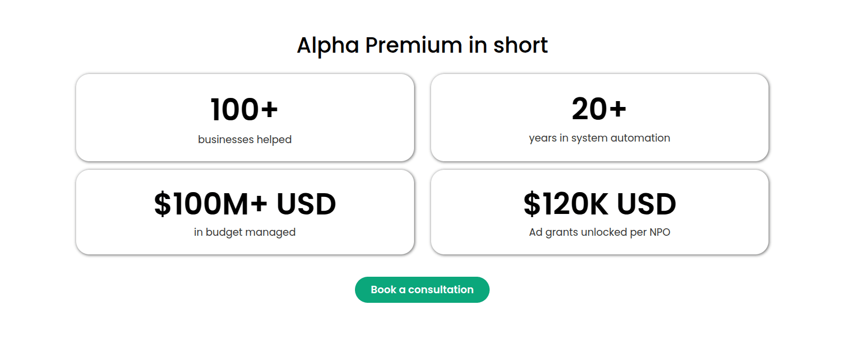868x339 pixels.
Task: Click the word 'Premium' in the heading
Action: click(x=415, y=45)
